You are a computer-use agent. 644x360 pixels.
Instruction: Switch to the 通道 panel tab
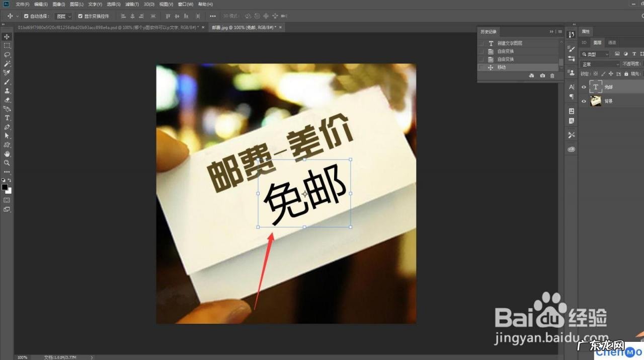click(x=612, y=43)
